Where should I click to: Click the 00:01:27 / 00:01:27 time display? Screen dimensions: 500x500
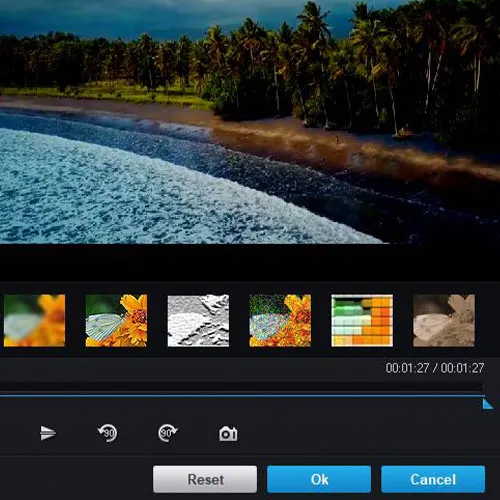tap(435, 368)
